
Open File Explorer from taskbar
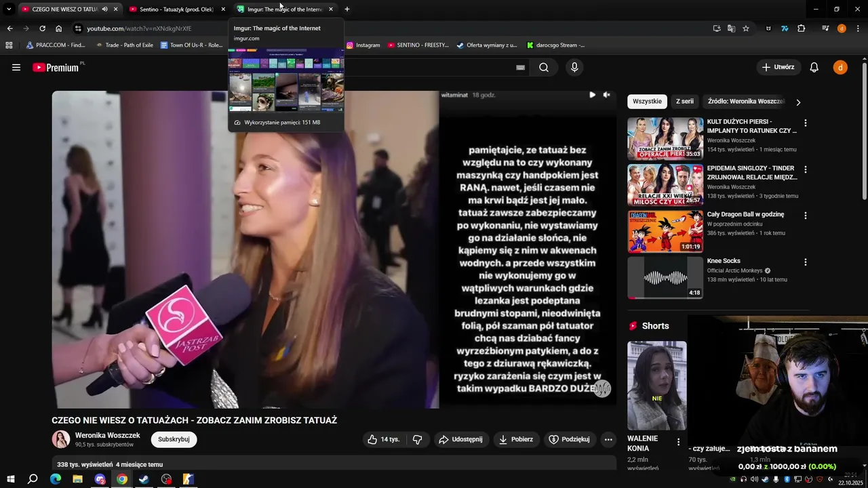[77, 479]
